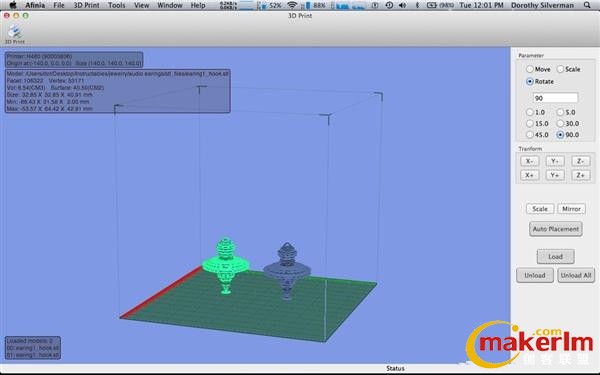Click the Time Machine clock icon

[389, 5]
